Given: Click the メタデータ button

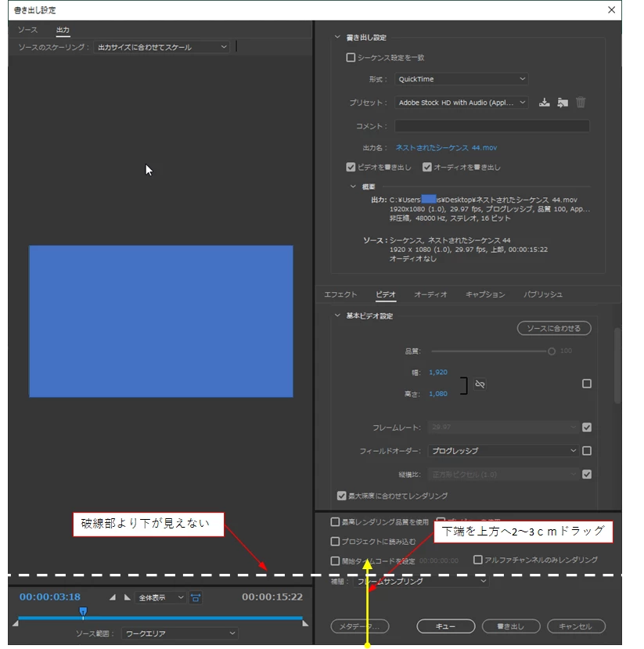Looking at the screenshot, I should point(360,626).
